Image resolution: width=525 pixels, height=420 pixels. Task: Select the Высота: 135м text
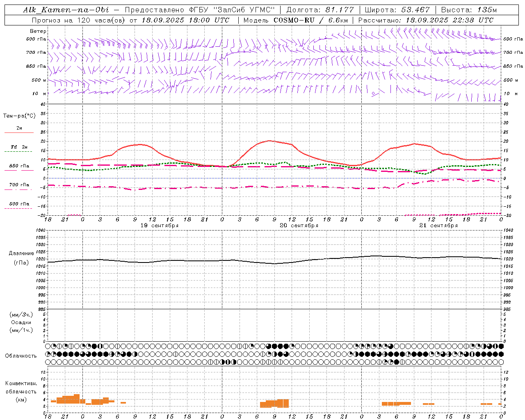[469, 10]
